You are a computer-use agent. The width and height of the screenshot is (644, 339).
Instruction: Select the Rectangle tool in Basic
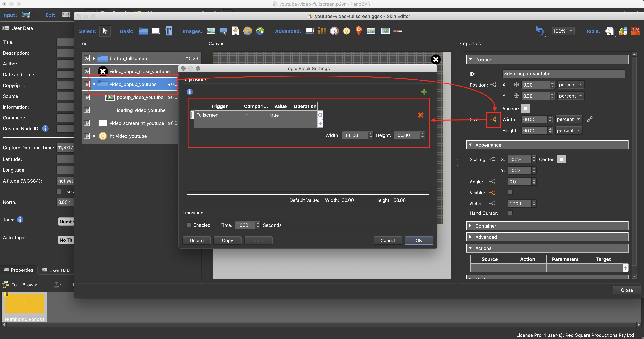[x=156, y=31]
